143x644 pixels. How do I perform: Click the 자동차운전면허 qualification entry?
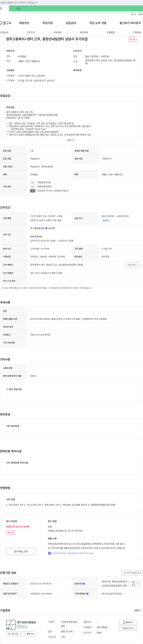(44, 187)
